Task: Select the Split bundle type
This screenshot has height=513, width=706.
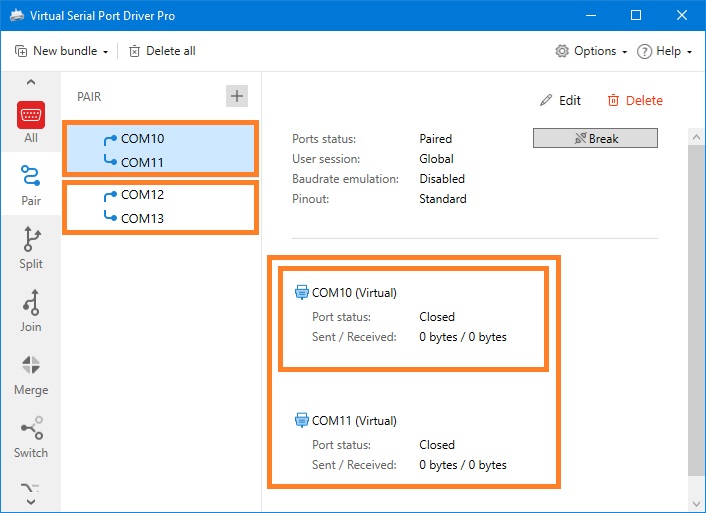Action: tap(31, 248)
